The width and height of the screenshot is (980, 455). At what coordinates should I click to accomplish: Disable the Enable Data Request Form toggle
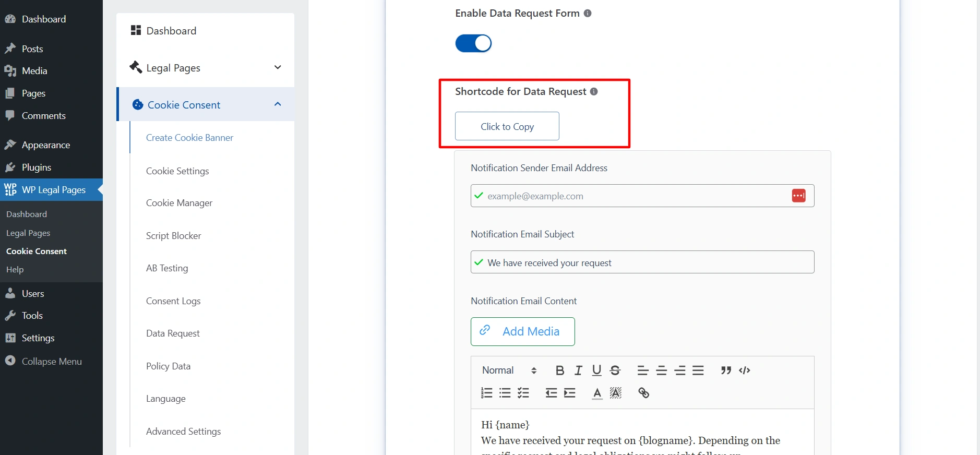point(473,43)
